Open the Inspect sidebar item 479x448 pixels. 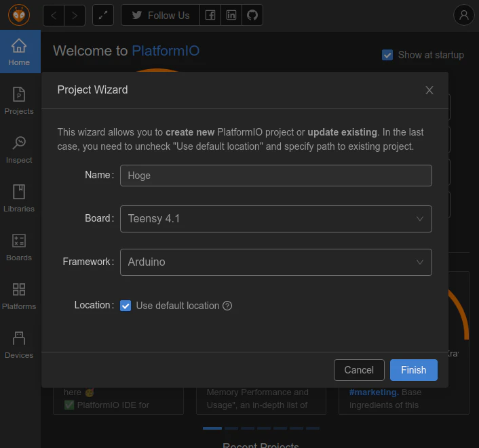tap(19, 150)
